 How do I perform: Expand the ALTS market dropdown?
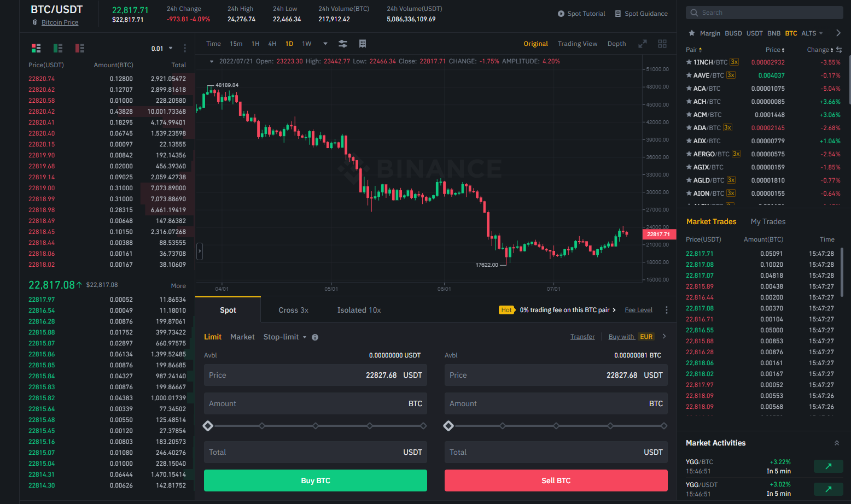[812, 33]
